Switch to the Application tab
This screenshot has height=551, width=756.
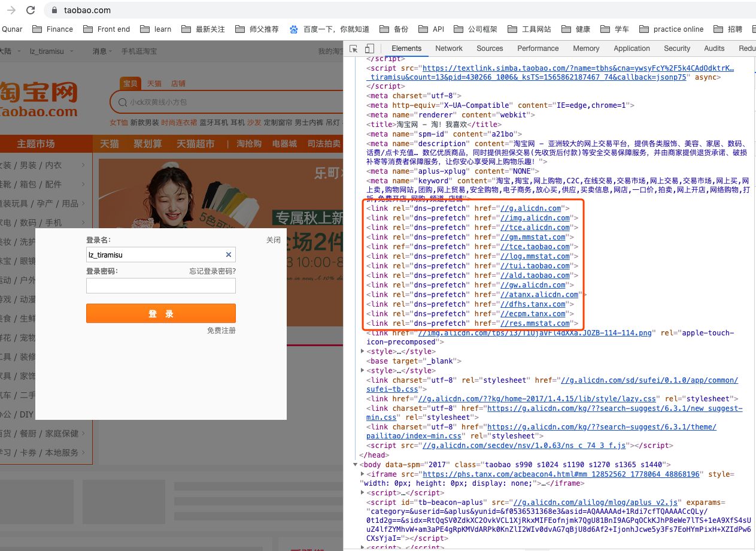click(631, 49)
